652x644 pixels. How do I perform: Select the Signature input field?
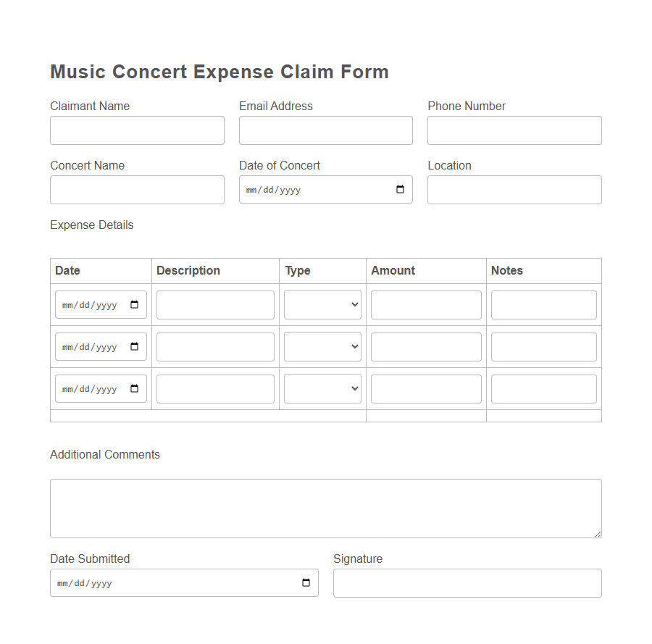click(x=467, y=582)
